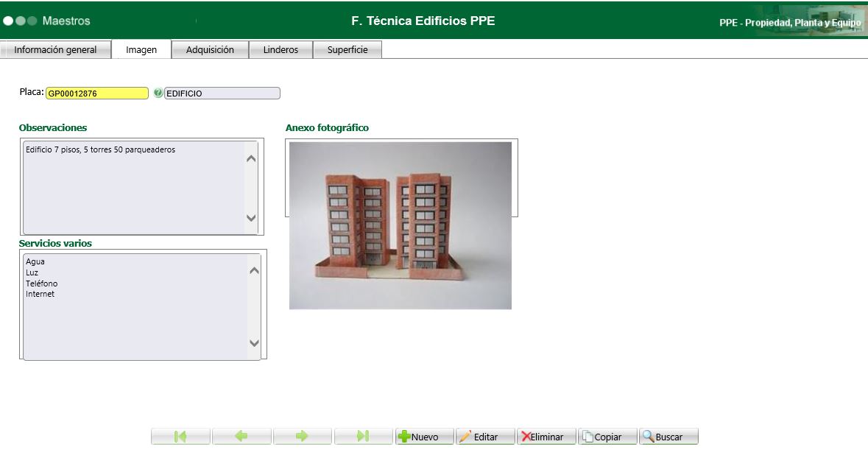Open the Superficie tab
This screenshot has width=868, height=472.
(x=347, y=50)
